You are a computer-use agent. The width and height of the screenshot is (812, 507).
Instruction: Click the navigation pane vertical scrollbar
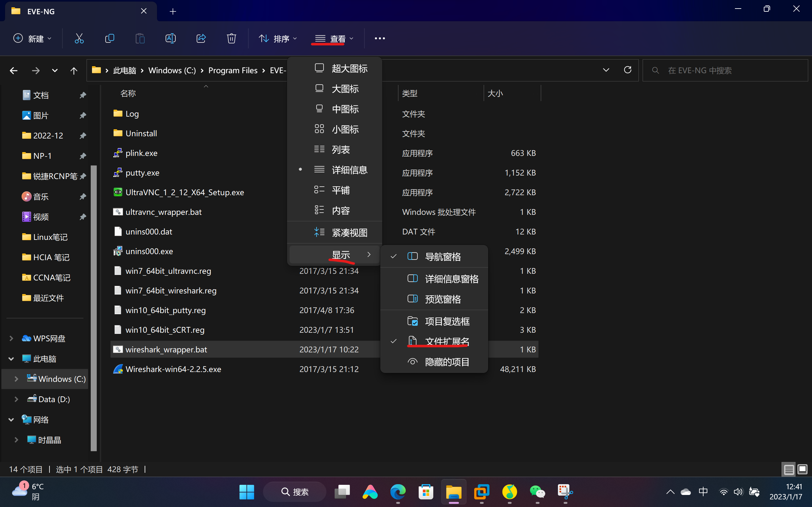pos(94,302)
